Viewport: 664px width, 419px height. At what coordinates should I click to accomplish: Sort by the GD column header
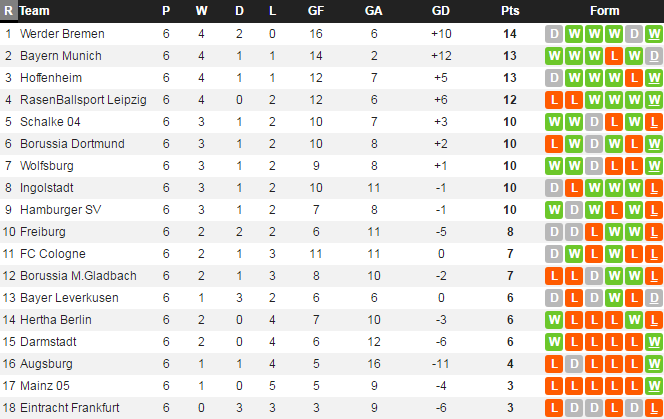(x=440, y=11)
